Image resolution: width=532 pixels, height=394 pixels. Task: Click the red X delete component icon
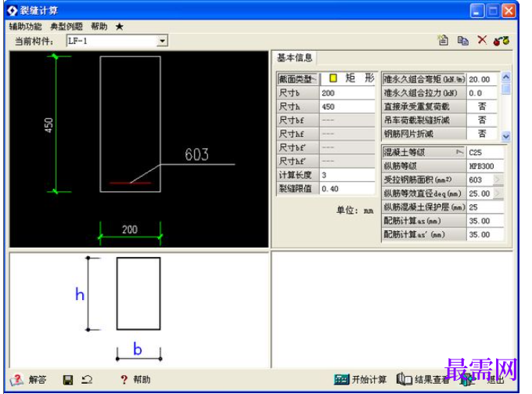[x=482, y=40]
